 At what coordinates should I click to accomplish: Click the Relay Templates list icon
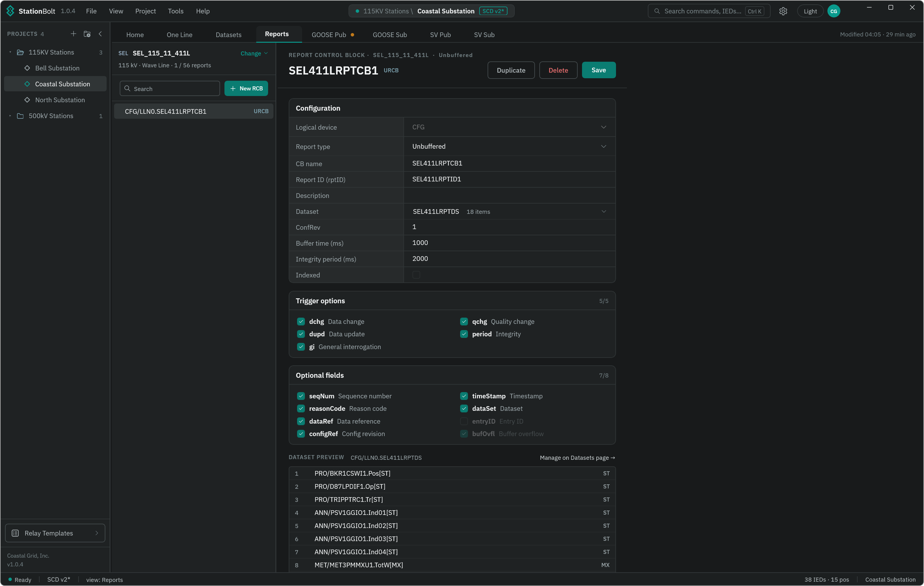point(15,533)
